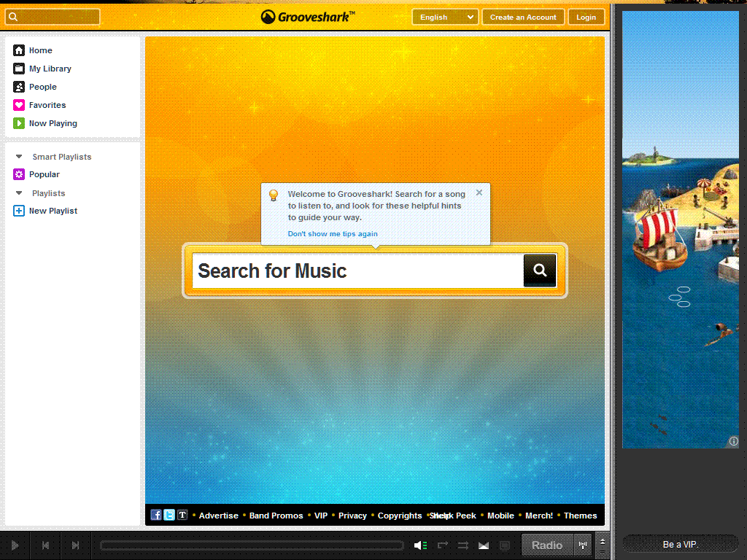Open the Now Playing view
The height and width of the screenshot is (560, 747).
tap(45, 123)
